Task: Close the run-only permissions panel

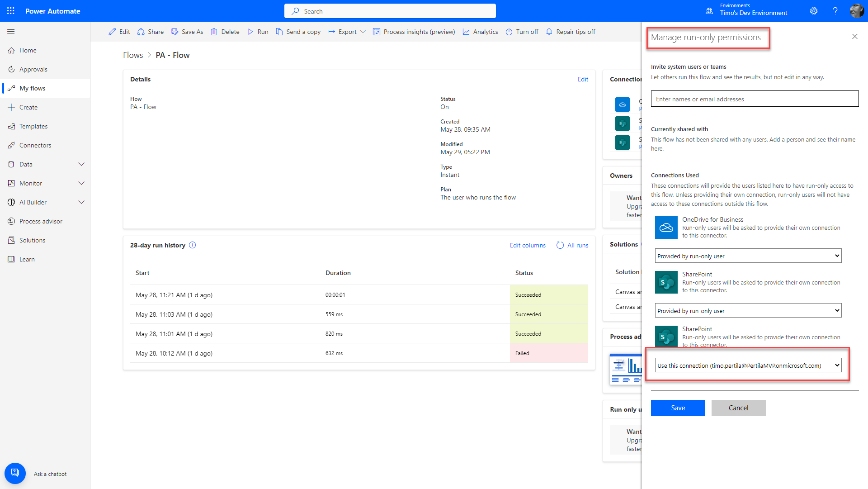Action: pos(854,37)
